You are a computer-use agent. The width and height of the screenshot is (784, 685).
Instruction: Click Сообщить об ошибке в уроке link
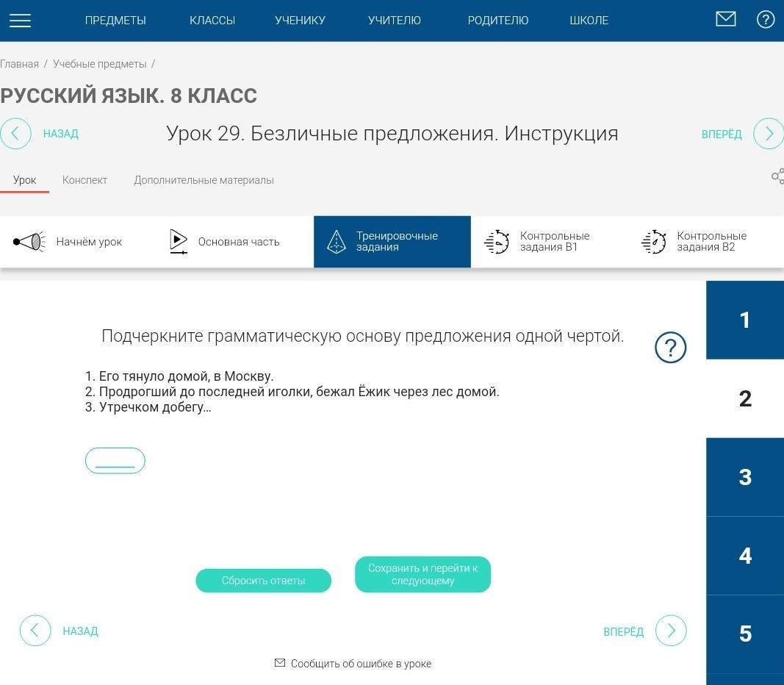coord(353,664)
